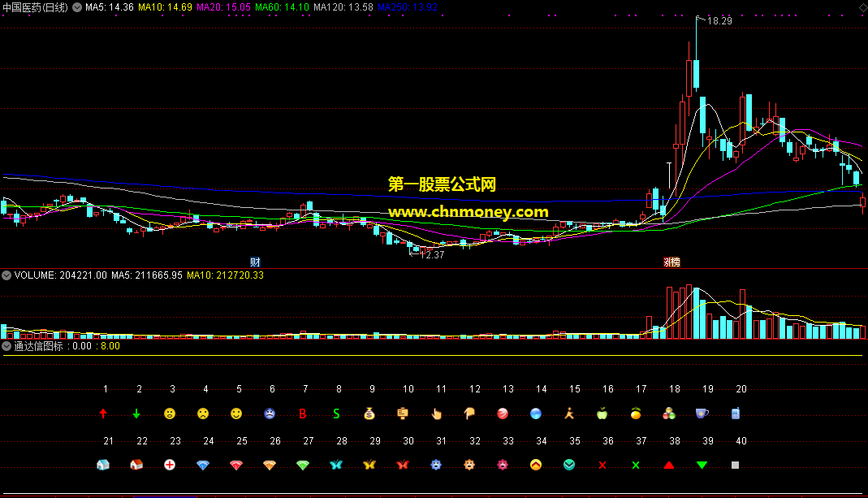Click the volume MA10: 212720.33 label
This screenshot has width=868, height=498.
(x=225, y=275)
